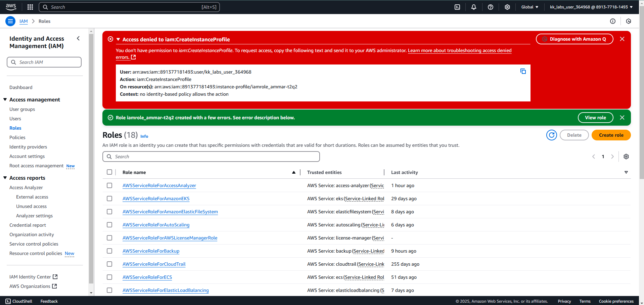Open the troubleshooting errors external-link icon
The width and height of the screenshot is (644, 305).
point(133,57)
